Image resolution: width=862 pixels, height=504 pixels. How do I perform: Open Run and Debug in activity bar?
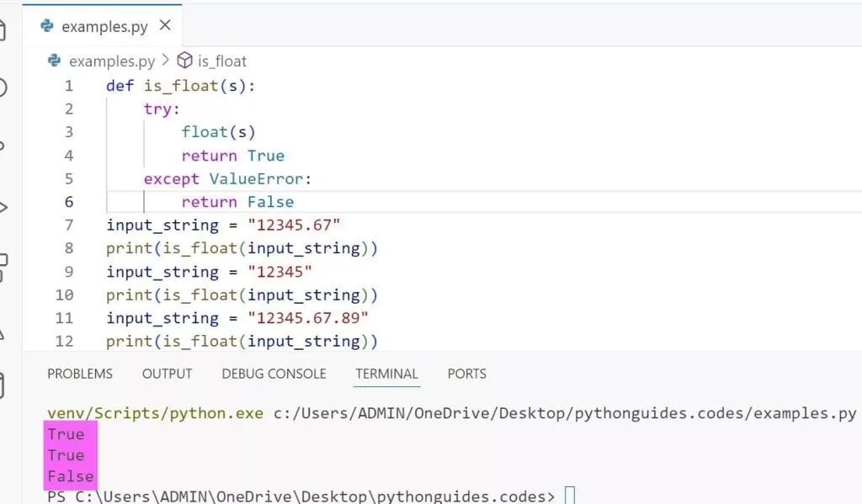[3, 206]
